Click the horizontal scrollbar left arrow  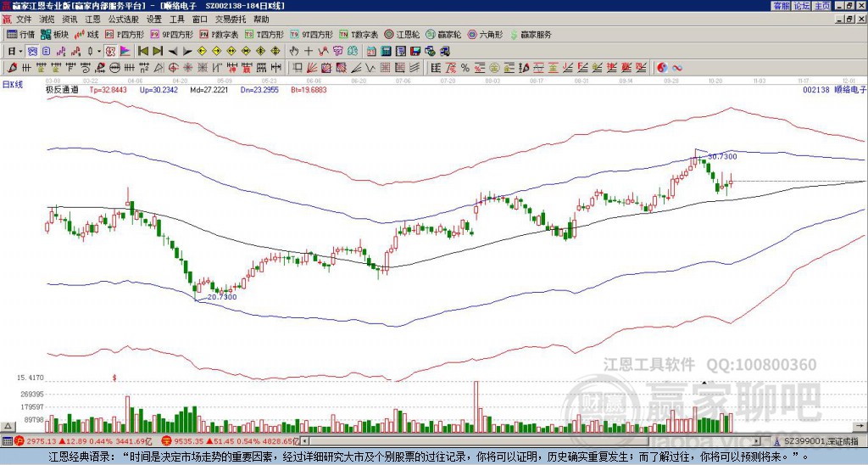(x=305, y=441)
